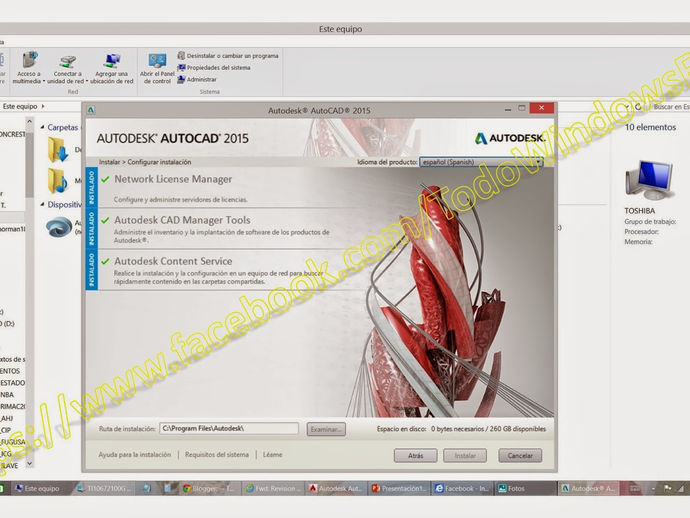This screenshot has width=690, height=518.
Task: Click the Instalar button
Action: [x=465, y=456]
